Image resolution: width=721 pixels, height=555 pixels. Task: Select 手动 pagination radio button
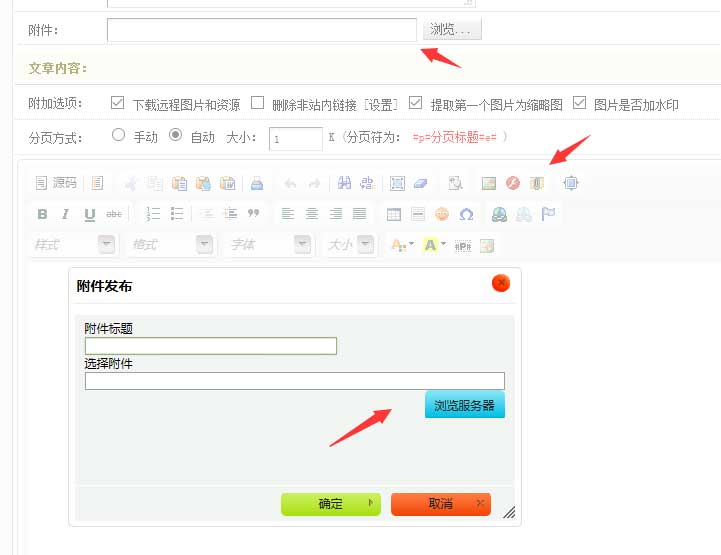118,135
